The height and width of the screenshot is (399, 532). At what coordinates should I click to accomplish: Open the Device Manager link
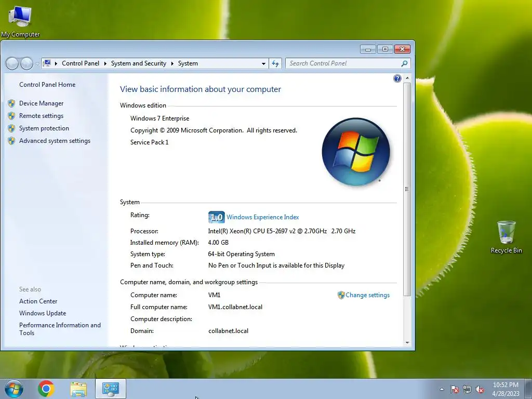coord(41,103)
